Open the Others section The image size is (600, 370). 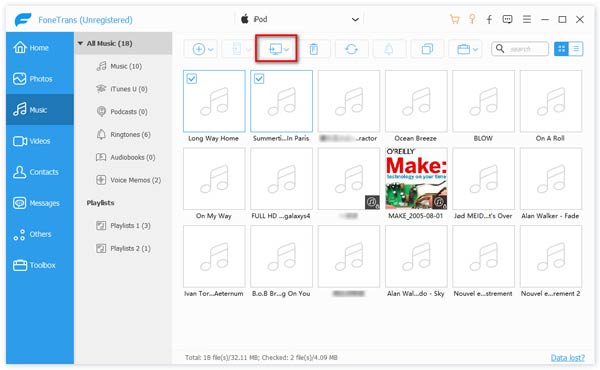click(40, 234)
